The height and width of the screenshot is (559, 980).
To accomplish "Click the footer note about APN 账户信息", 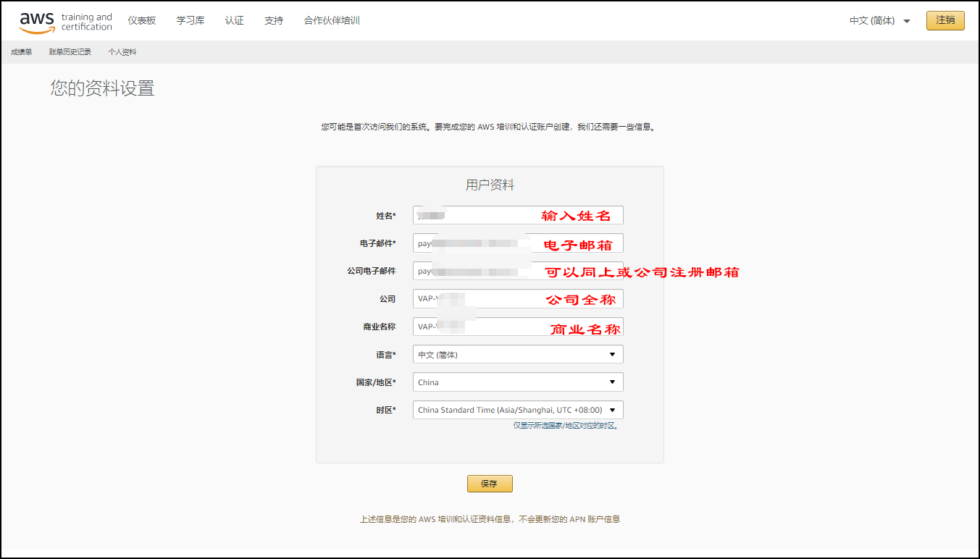I will (x=490, y=519).
